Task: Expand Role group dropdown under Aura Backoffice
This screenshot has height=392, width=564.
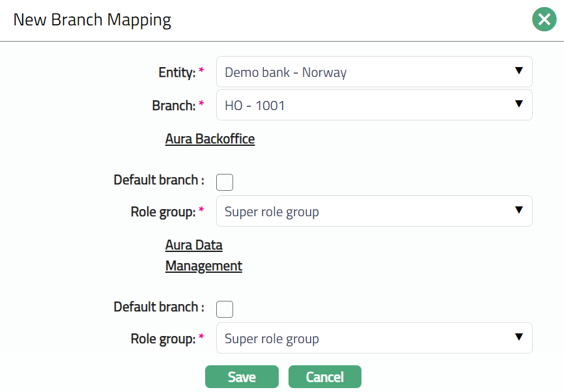Action: click(x=365, y=212)
